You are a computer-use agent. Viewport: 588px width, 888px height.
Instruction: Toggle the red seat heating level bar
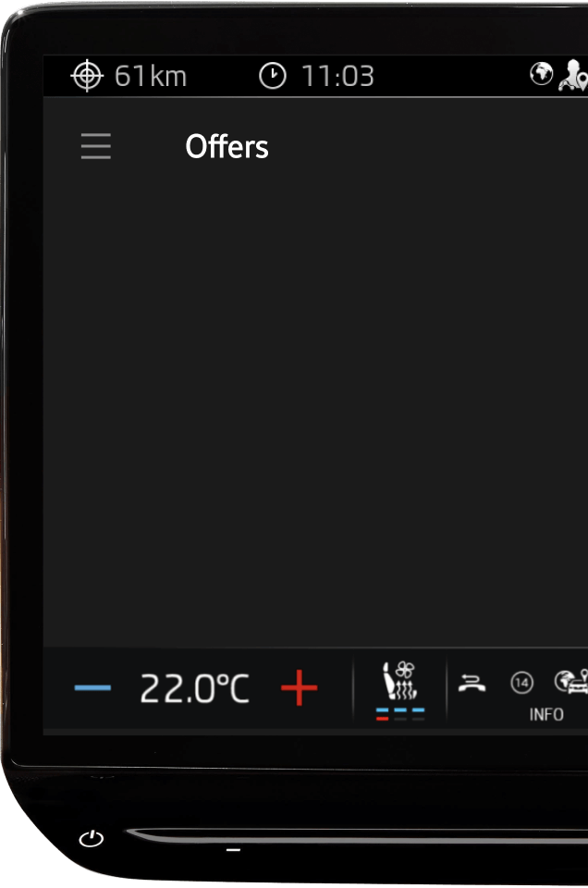click(x=382, y=719)
